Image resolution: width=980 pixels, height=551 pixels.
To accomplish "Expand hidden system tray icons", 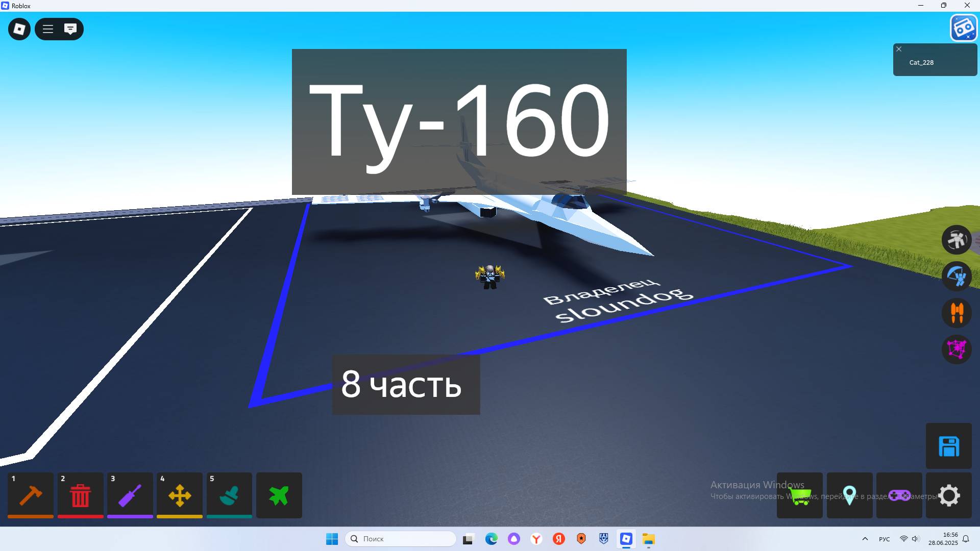I will pyautogui.click(x=865, y=539).
